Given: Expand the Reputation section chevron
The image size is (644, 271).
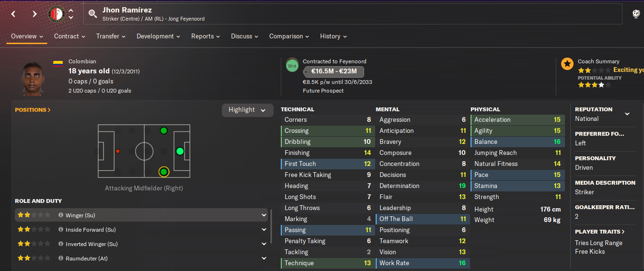Looking at the screenshot, I should pos(627,114).
